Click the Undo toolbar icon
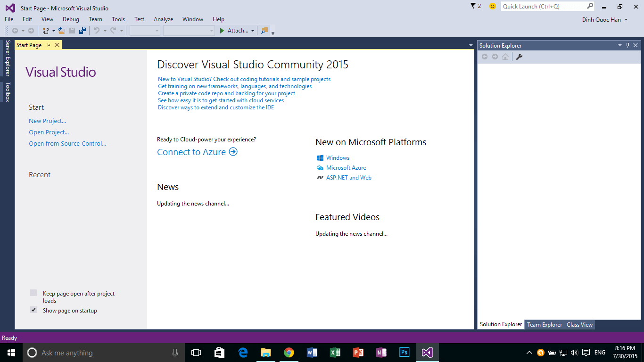This screenshot has height=362, width=644. (97, 31)
